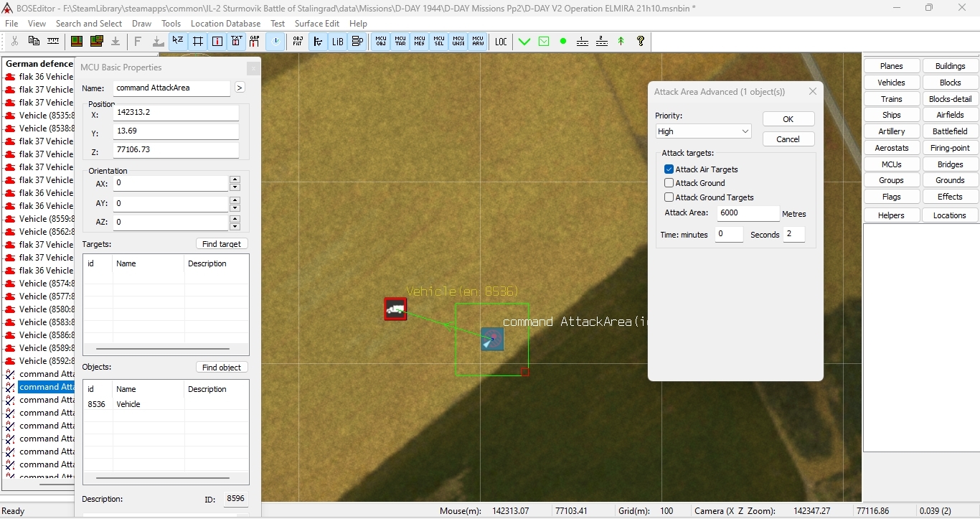Toggle MCU MES links display
This screenshot has height=519, width=980.
420,42
